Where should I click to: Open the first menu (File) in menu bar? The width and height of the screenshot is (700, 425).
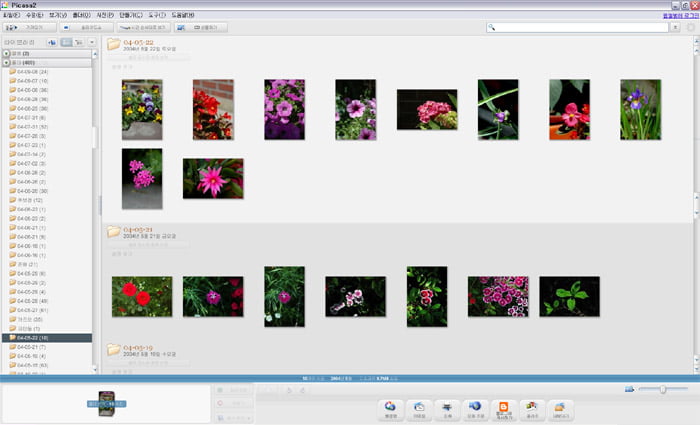[12, 15]
